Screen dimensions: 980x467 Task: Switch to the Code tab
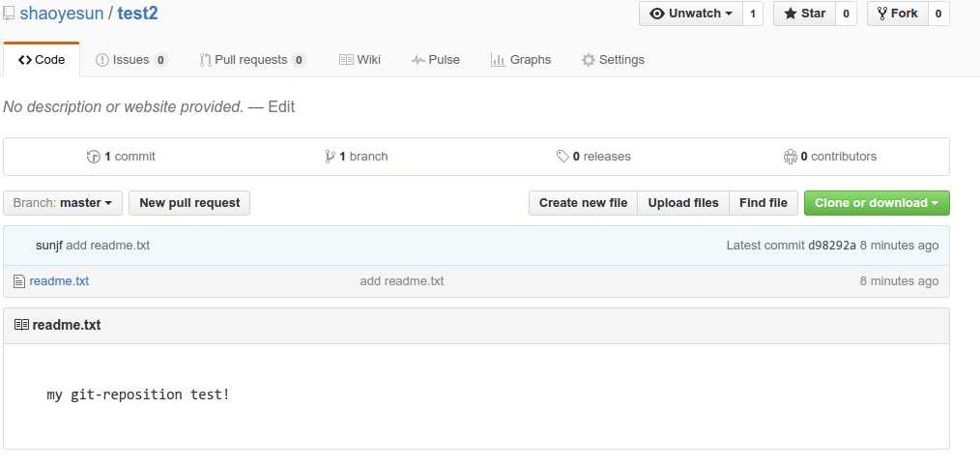click(x=42, y=60)
